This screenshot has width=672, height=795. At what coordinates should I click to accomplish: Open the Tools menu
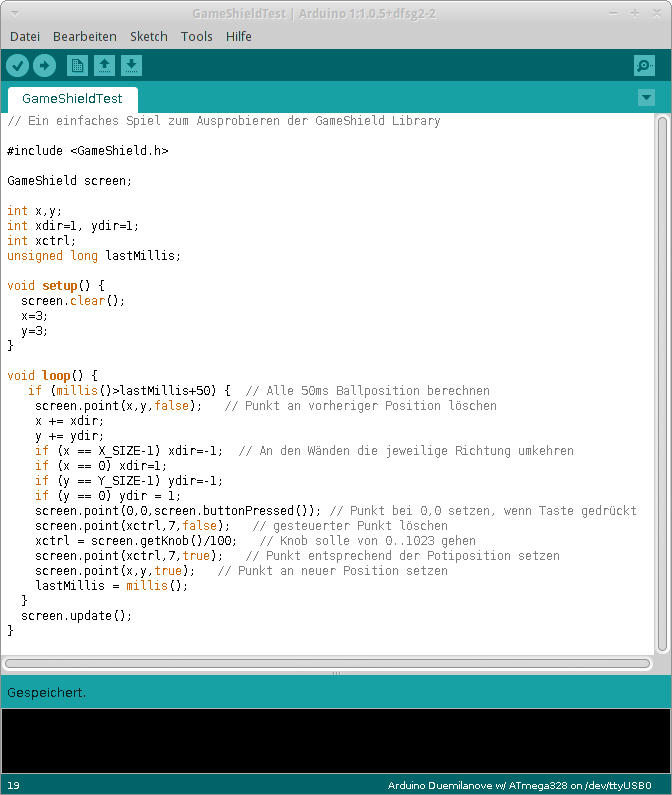pos(197,36)
